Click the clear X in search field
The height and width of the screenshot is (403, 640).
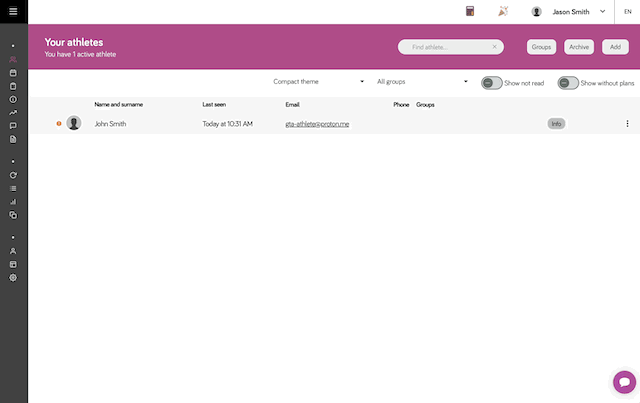[x=494, y=47]
